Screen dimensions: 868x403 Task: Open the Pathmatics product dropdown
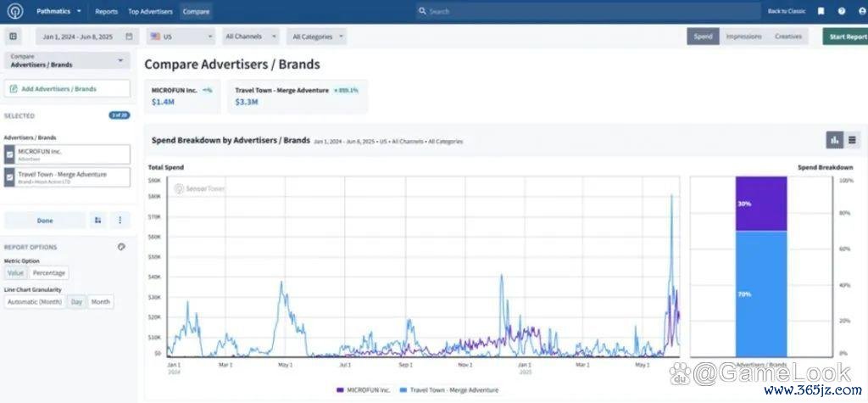[58, 11]
